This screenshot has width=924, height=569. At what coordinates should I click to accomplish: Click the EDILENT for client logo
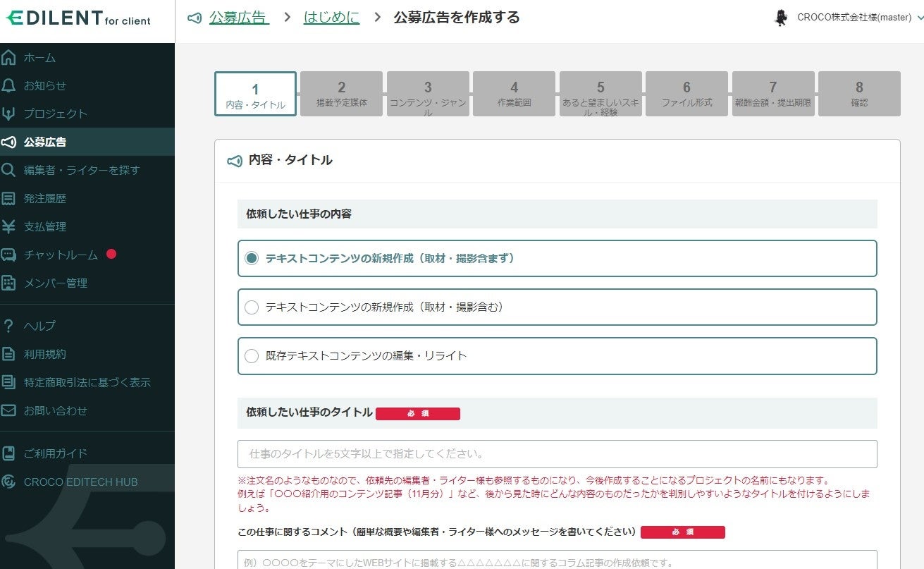78,19
